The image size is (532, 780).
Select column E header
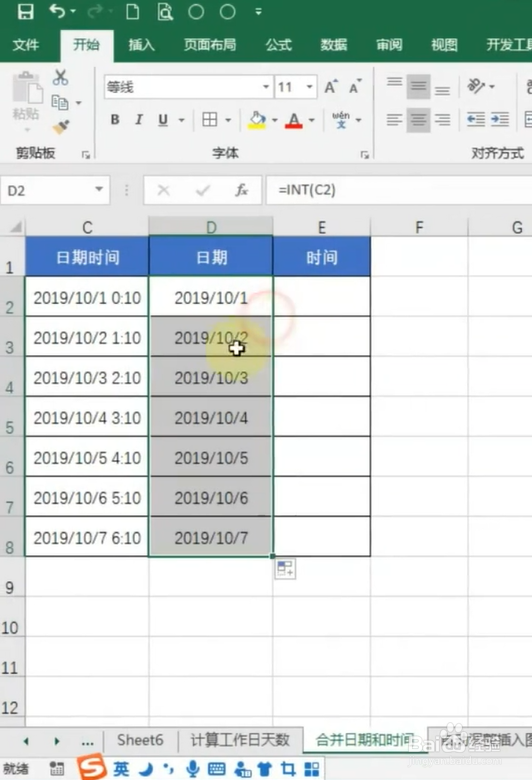(x=321, y=227)
